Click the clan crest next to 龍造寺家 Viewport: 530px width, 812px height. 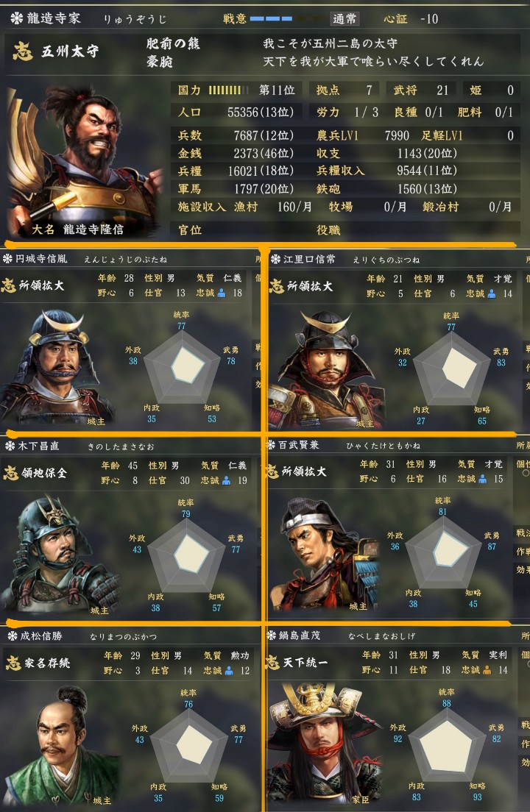click(17, 18)
